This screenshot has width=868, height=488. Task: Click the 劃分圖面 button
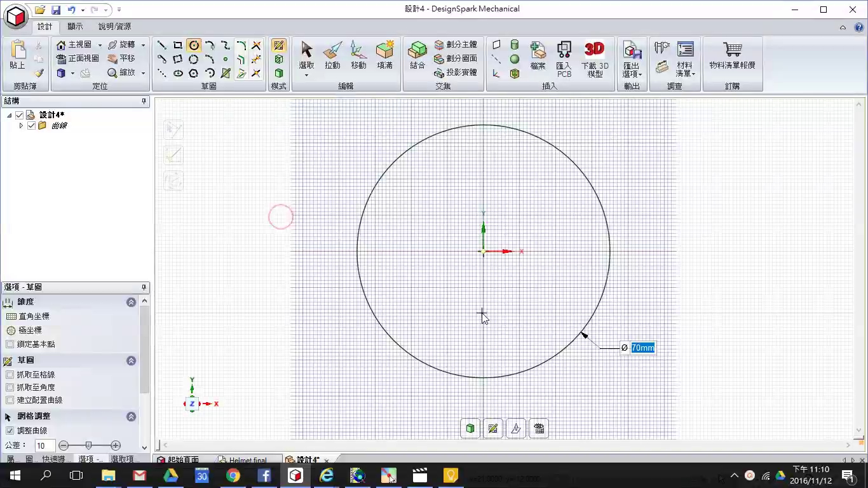point(456,59)
